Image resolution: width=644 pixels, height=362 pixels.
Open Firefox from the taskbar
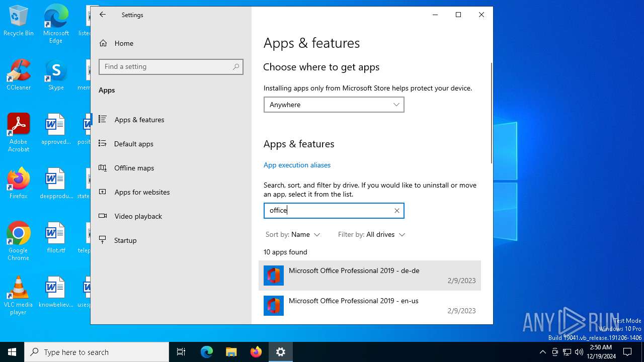[256, 352]
